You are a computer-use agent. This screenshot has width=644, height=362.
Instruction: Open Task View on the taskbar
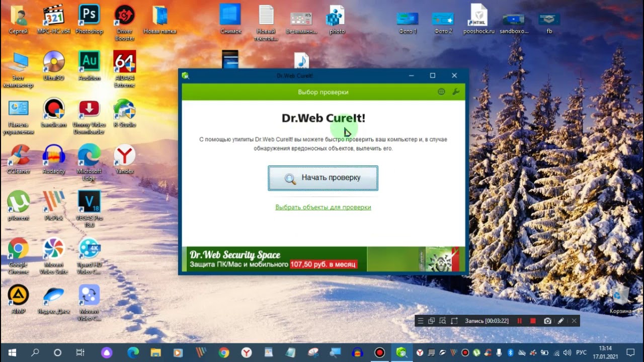pyautogui.click(x=80, y=353)
